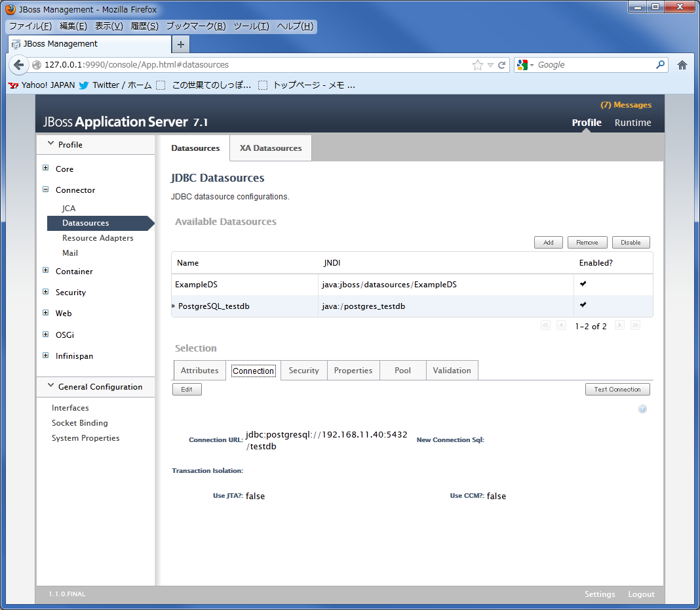Viewport: 700px width, 610px height.
Task: Select the Connection selection tab
Action: tap(253, 371)
